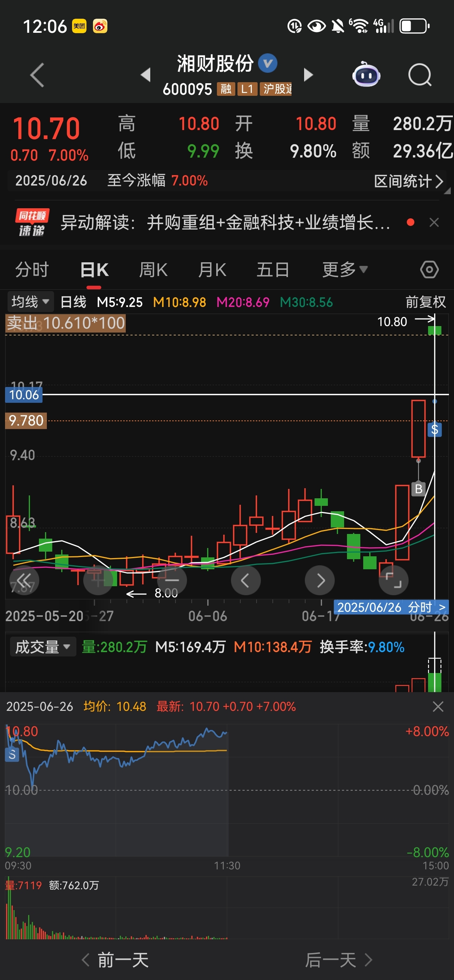Open the AI robot assistant
454x980 pixels.
pyautogui.click(x=366, y=74)
